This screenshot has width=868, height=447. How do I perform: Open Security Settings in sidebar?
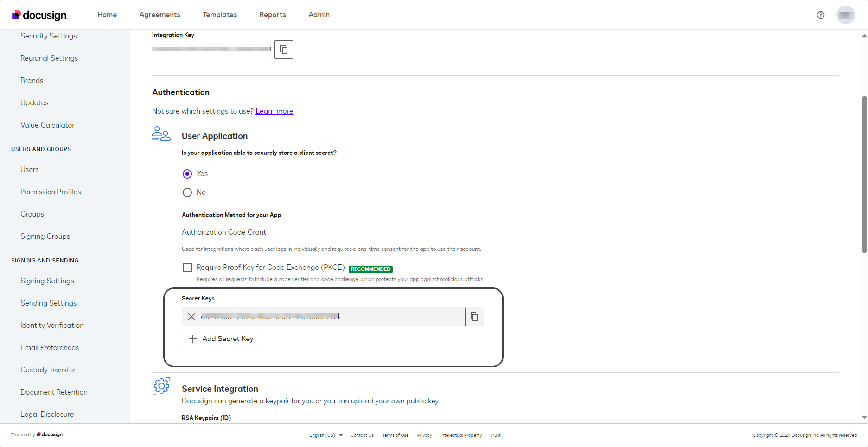[x=49, y=36]
